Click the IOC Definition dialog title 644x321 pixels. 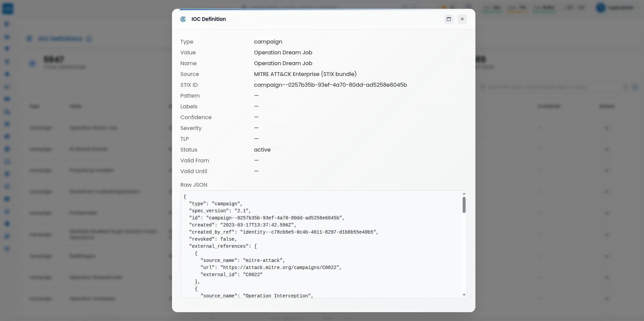[209, 19]
